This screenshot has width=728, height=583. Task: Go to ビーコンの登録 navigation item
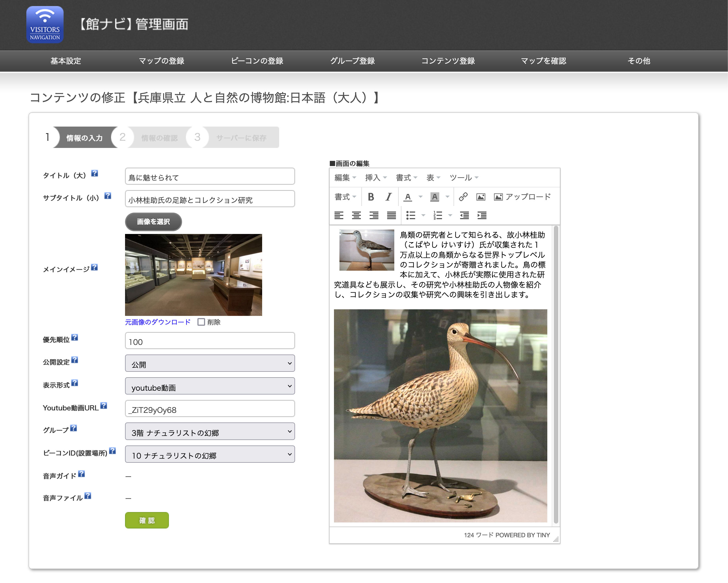257,61
